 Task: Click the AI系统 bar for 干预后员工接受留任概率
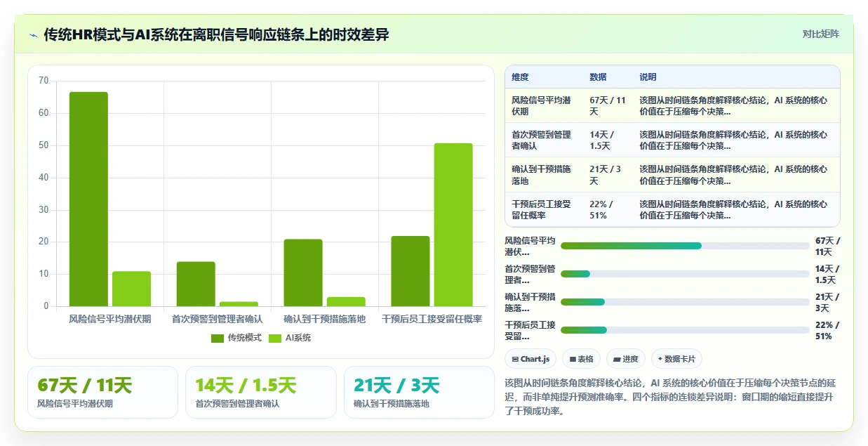(453, 225)
